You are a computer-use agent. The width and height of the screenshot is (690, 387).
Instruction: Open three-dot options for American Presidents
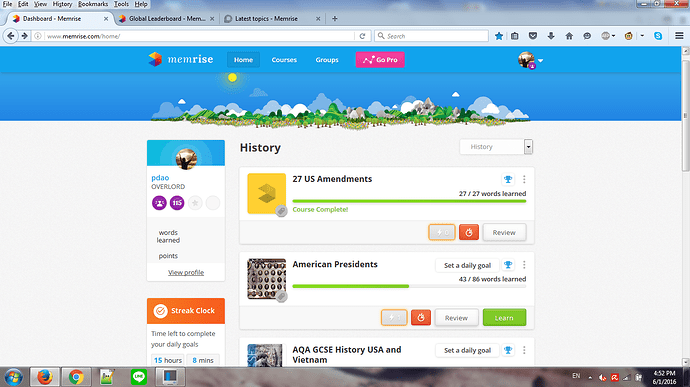pos(524,265)
